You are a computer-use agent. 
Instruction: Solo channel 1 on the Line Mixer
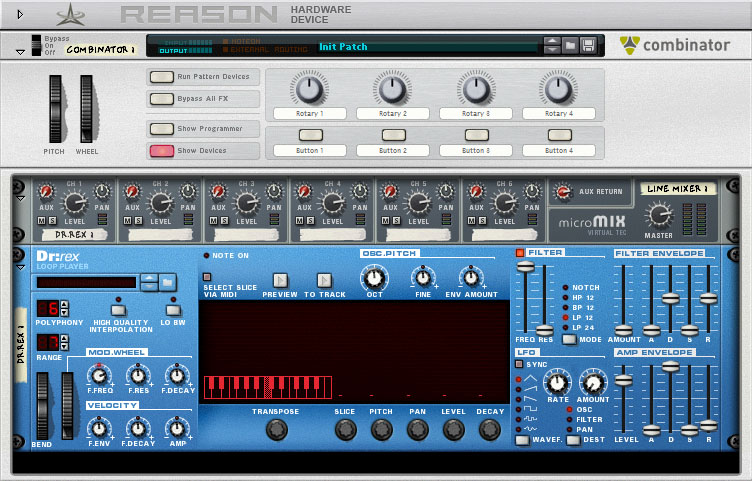click(52, 219)
